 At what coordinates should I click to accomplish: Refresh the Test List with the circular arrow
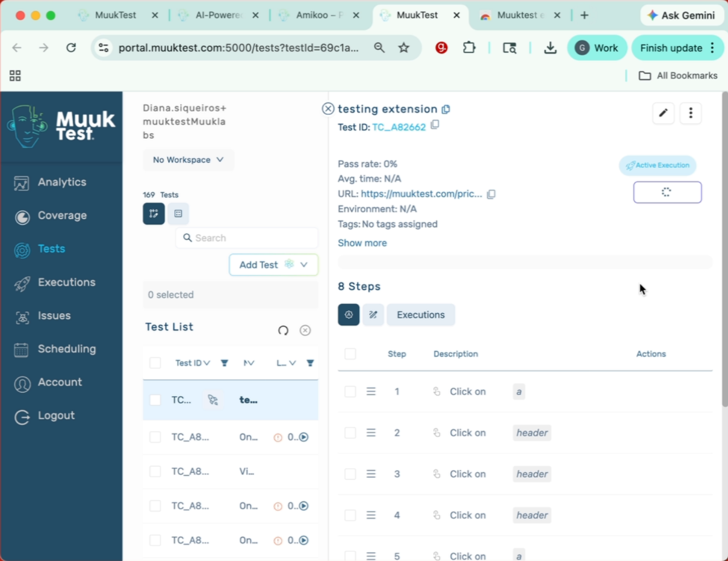[x=283, y=330]
